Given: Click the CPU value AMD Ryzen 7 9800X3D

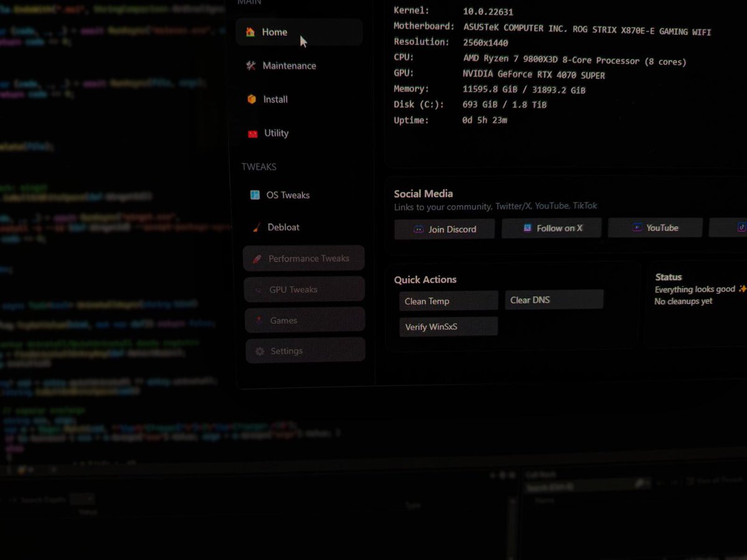Looking at the screenshot, I should (575, 61).
